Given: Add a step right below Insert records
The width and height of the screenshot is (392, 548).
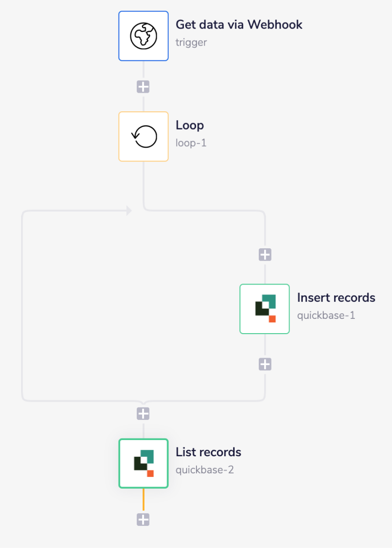Looking at the screenshot, I should click(265, 364).
